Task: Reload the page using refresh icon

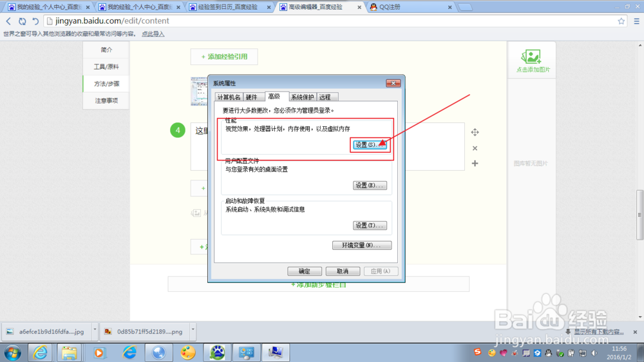Action: [x=22, y=21]
